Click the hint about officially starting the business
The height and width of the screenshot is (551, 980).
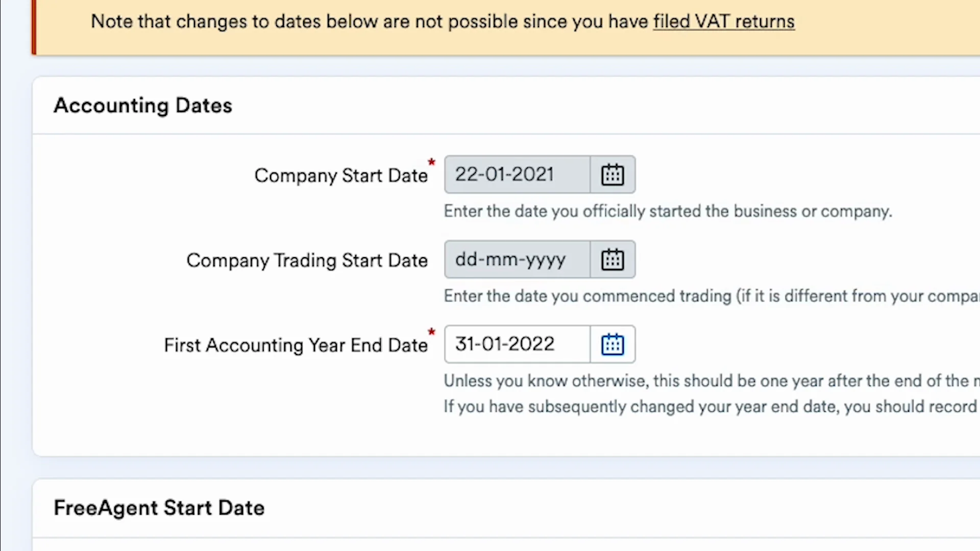click(x=668, y=211)
